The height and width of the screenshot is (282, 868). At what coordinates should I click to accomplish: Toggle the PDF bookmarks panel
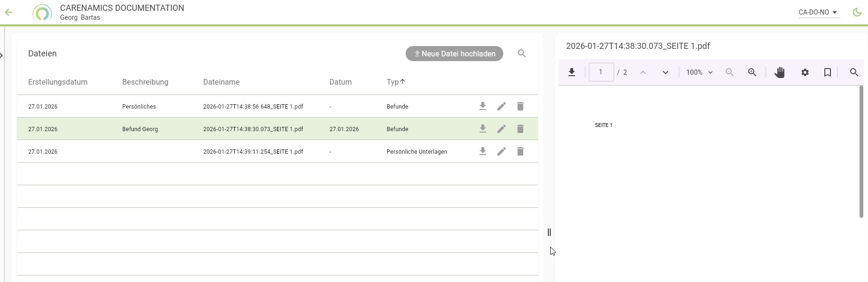click(828, 72)
